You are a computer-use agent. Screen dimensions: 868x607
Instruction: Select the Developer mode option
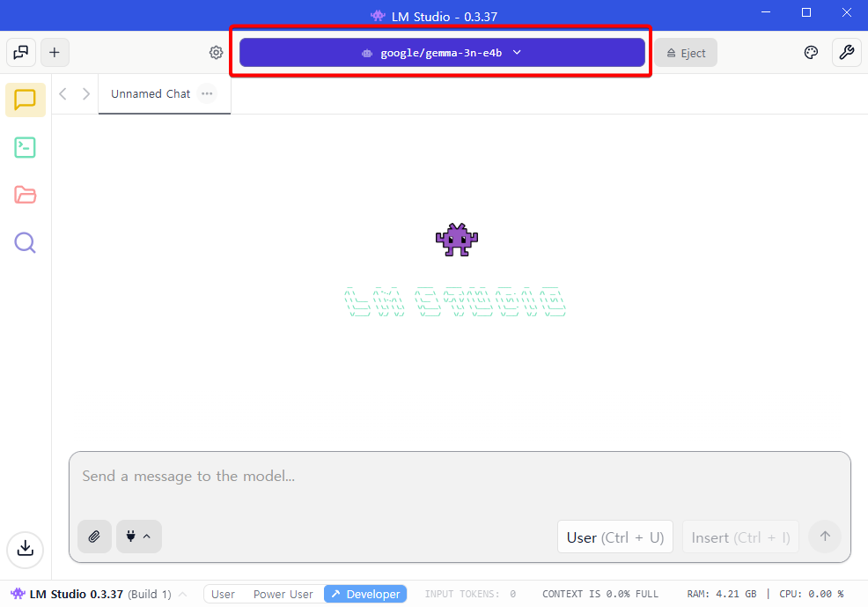coord(365,594)
